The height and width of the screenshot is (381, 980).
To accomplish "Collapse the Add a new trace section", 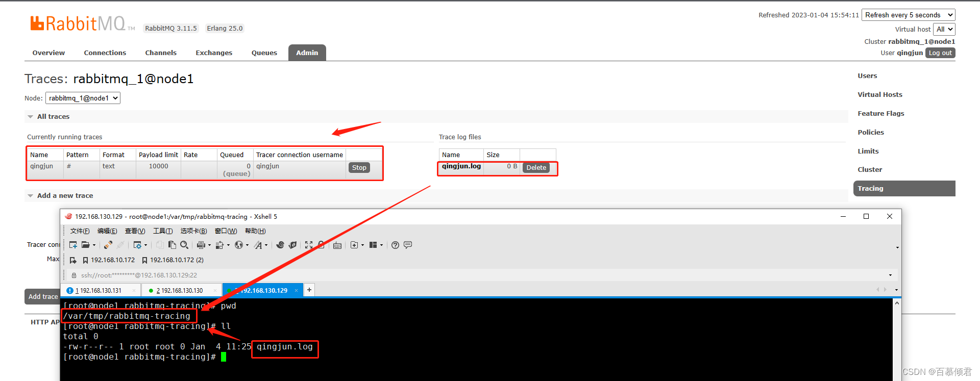I will [x=60, y=195].
